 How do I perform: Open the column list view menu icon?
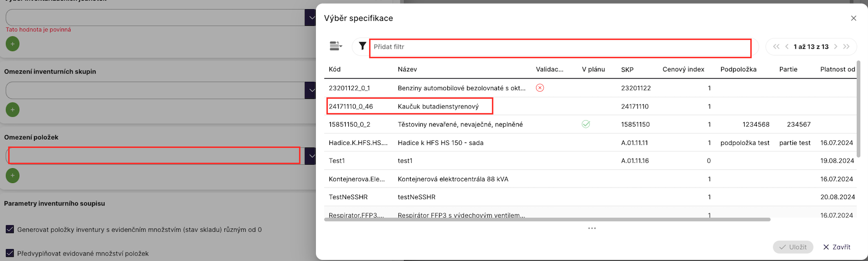336,47
